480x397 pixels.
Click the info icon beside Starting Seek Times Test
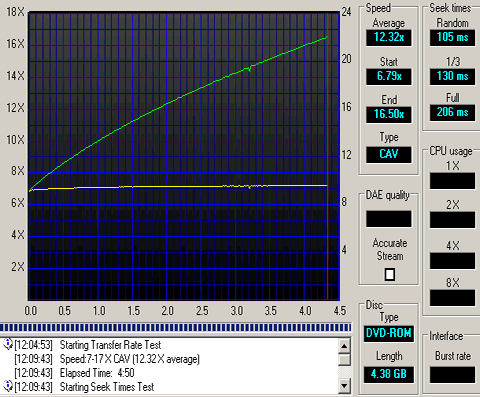click(7, 386)
